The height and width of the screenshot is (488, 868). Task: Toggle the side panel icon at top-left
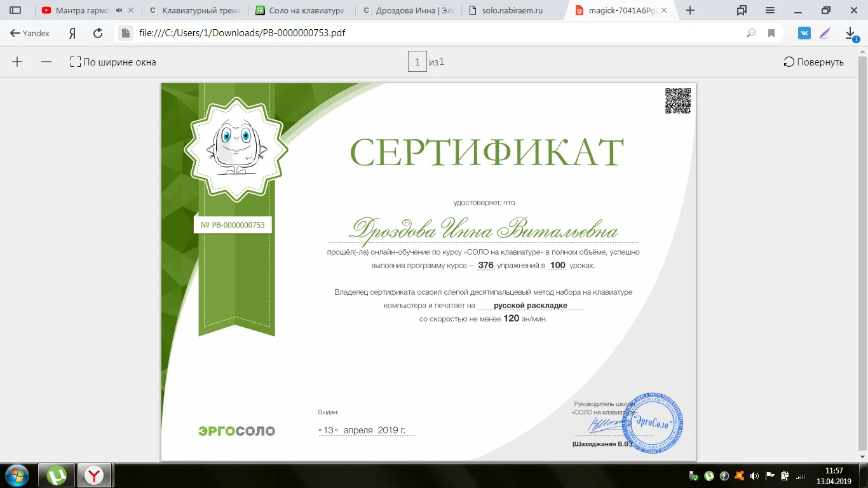coord(15,10)
